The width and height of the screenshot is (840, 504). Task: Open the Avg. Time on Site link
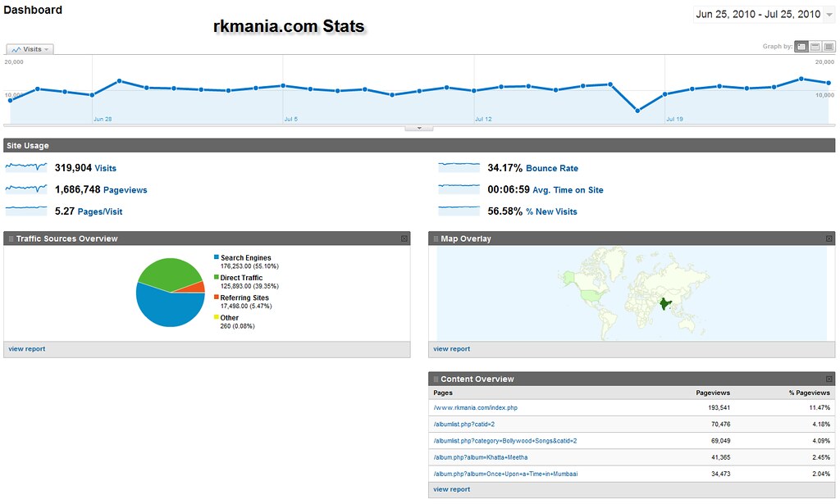tap(568, 190)
